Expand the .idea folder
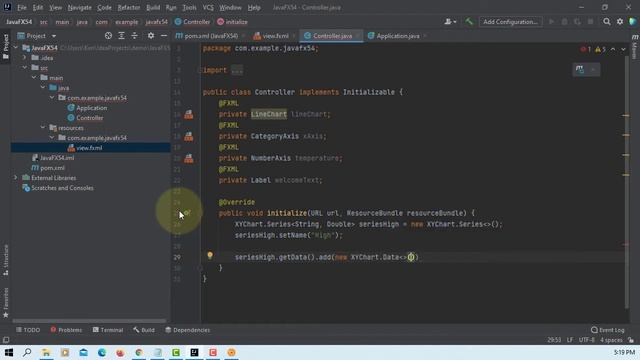This screenshot has height=360, width=640. coord(25,58)
